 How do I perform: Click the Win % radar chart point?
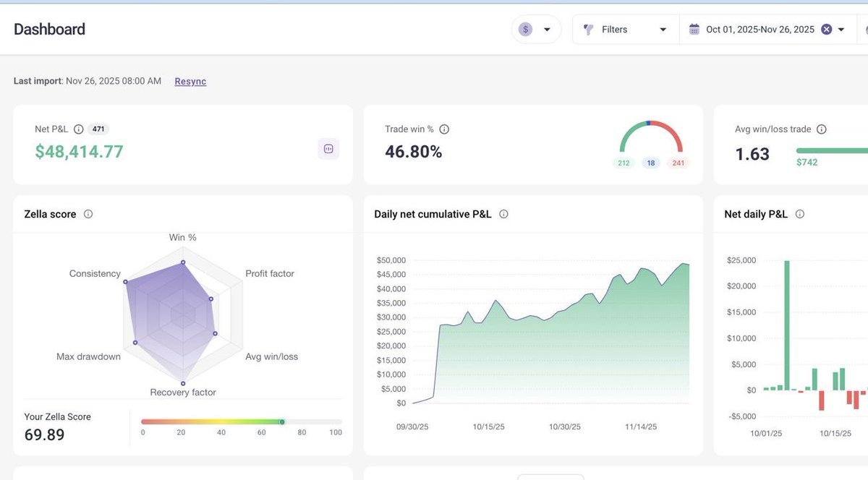(183, 262)
